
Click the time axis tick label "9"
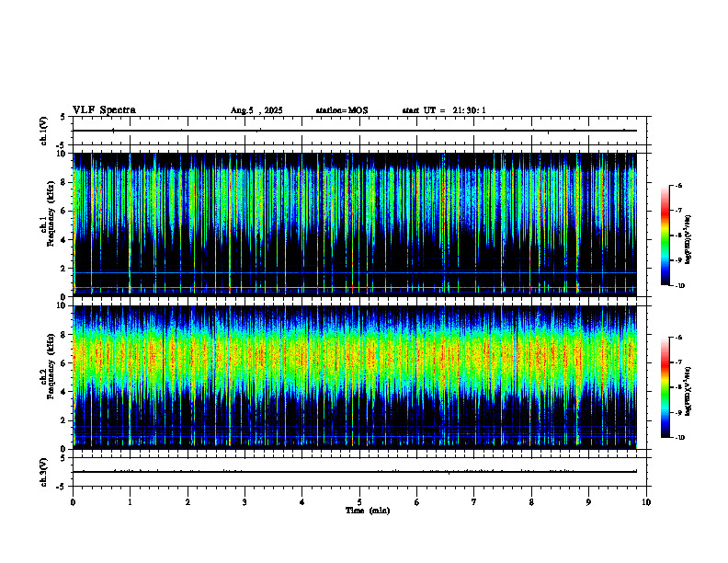tap(588, 502)
